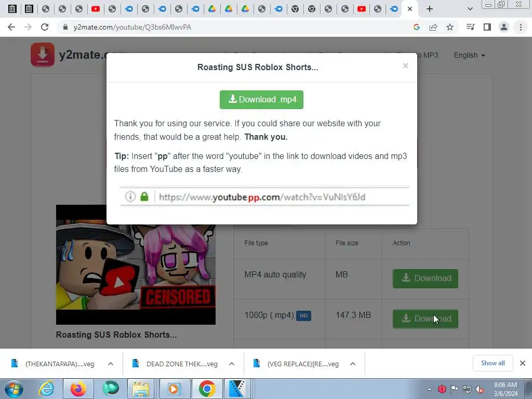Screen dimensions: 532x399
Task: Open the Windows Start menu
Action: pyautogui.click(x=13, y=389)
